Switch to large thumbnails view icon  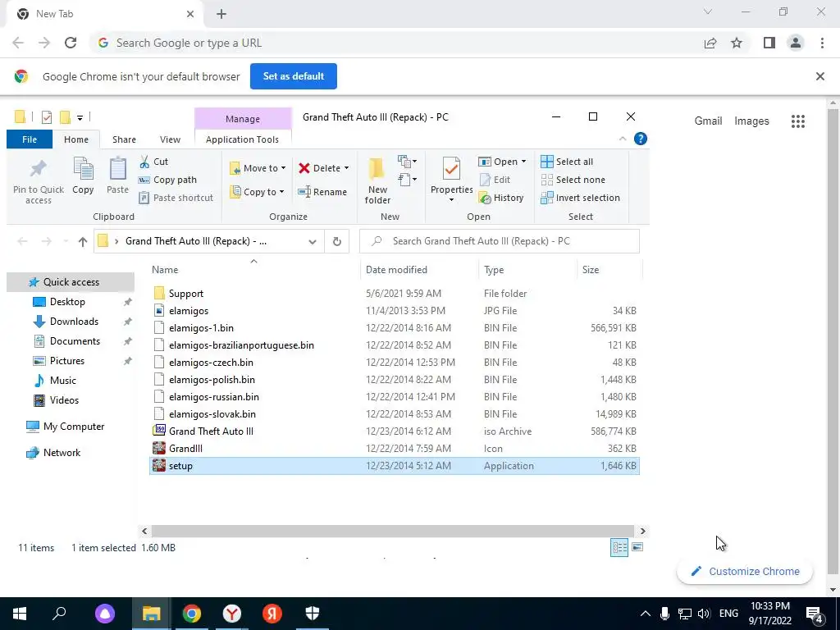coord(637,547)
